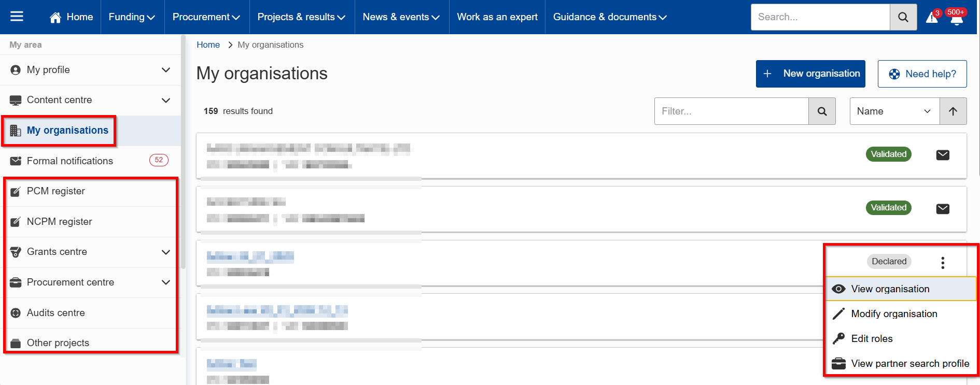Click the Other projects label
The image size is (980, 385).
tap(58, 343)
